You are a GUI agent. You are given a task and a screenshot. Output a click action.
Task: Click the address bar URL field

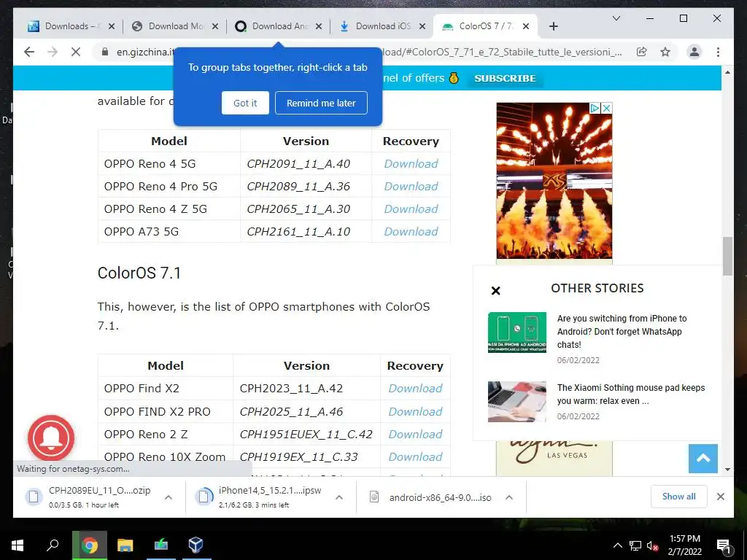click(x=369, y=52)
